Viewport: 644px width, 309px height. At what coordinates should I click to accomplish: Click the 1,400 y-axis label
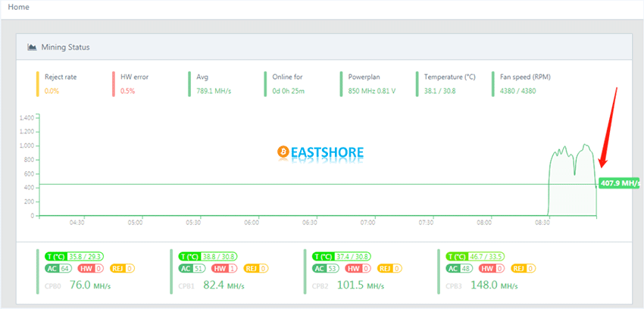pos(27,118)
